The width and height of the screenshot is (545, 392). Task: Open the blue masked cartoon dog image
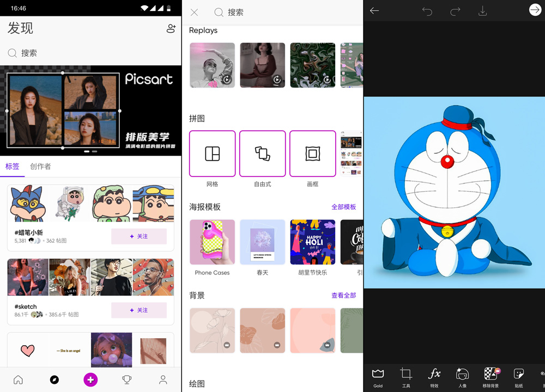tap(28, 204)
